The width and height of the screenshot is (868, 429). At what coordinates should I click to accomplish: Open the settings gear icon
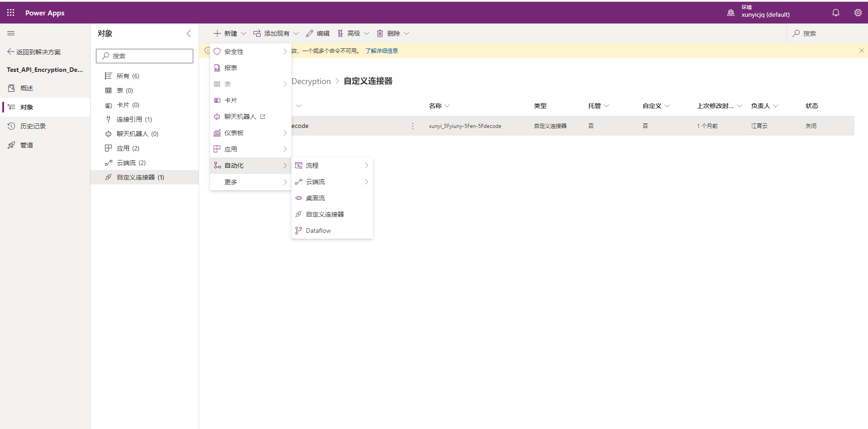858,13
